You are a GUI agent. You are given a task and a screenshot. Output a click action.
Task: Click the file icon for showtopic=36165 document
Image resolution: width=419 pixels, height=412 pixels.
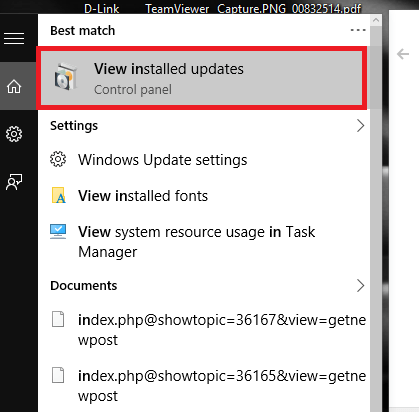point(58,375)
